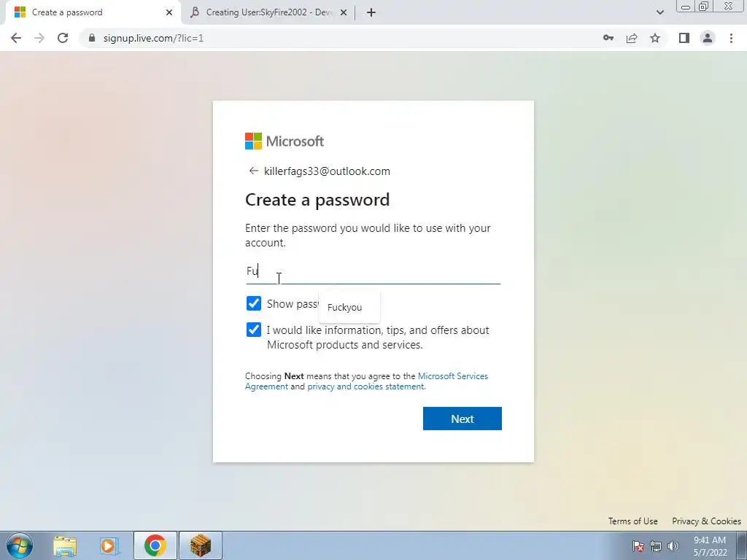Click the taskbar clock 9:41 AM

(x=710, y=546)
